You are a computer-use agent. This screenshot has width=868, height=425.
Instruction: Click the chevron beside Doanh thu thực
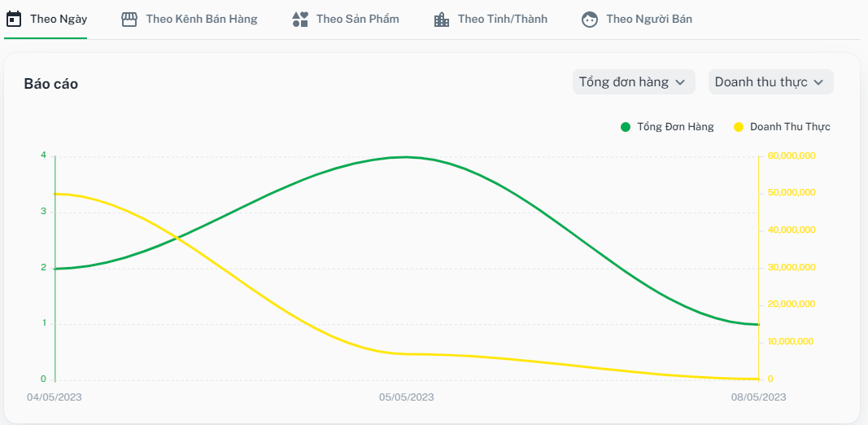(x=819, y=82)
